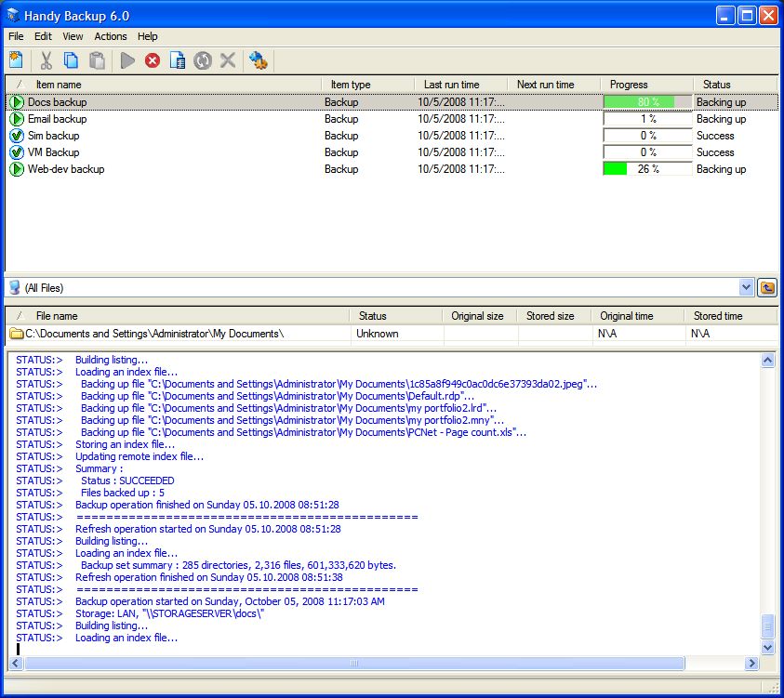The width and height of the screenshot is (784, 698).
Task: Click the Delete X toolbar icon
Action: coord(228,60)
